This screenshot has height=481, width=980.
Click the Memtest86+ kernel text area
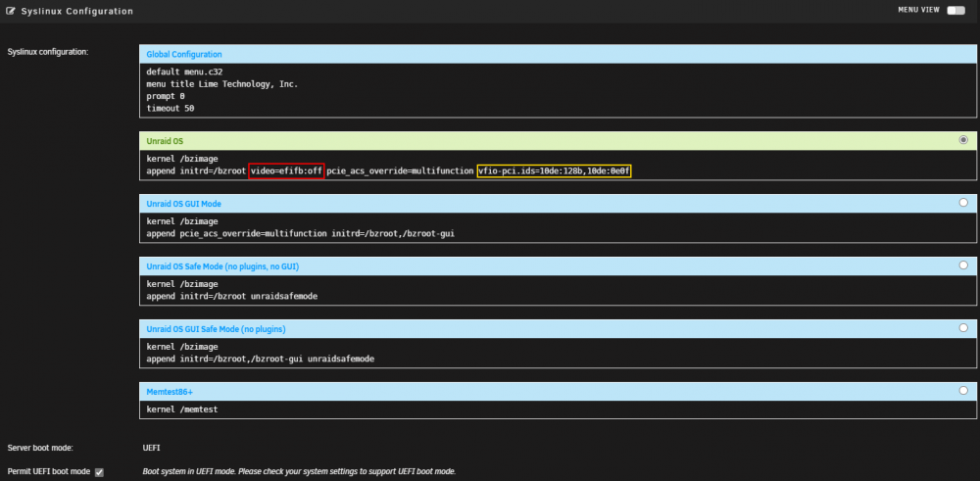point(558,409)
